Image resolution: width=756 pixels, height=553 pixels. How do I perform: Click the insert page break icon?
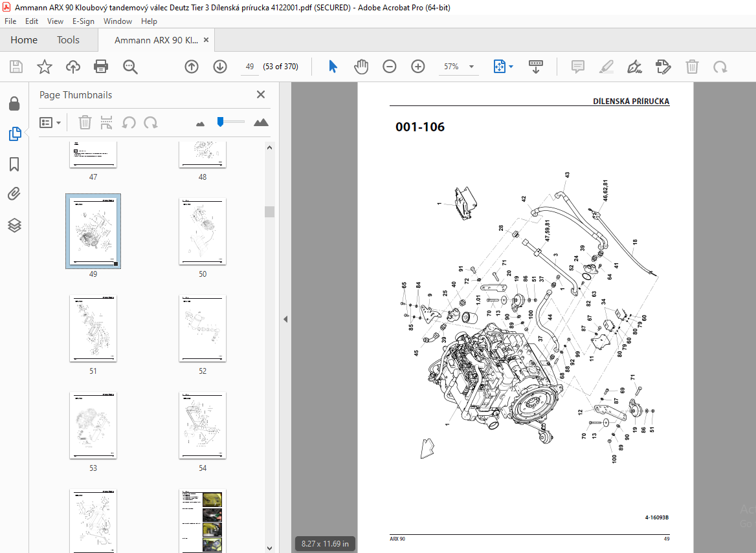click(106, 122)
